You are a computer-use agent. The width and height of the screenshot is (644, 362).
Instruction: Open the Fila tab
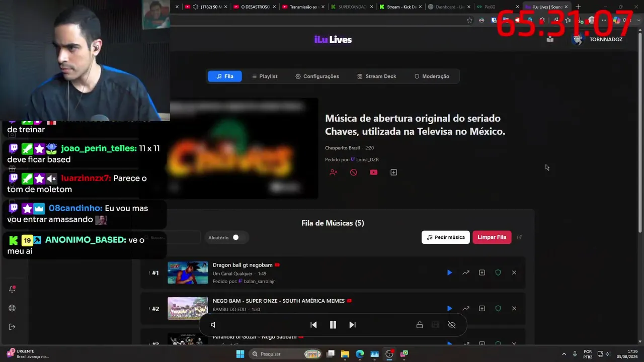pos(225,76)
